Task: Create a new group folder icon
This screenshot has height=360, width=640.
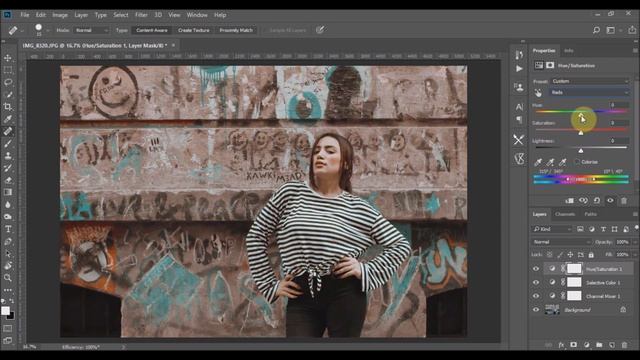Action: pyautogui.click(x=599, y=345)
